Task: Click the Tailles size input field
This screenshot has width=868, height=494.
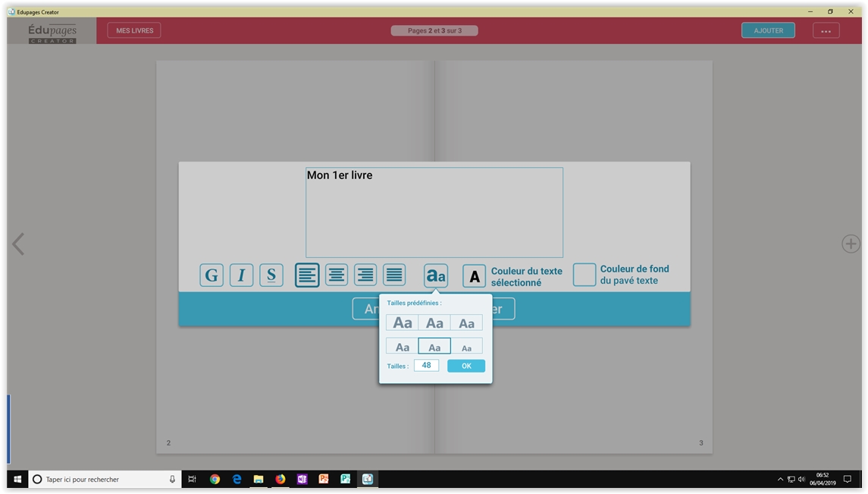Action: click(x=426, y=366)
